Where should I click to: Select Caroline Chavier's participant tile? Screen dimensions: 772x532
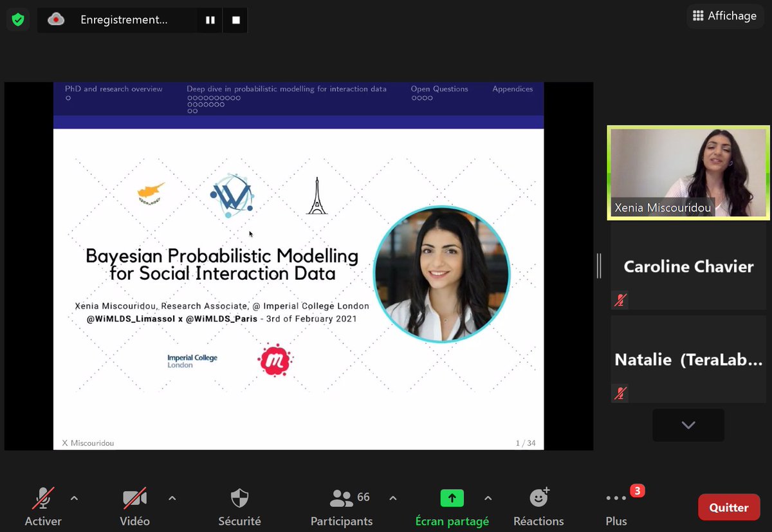coord(688,266)
